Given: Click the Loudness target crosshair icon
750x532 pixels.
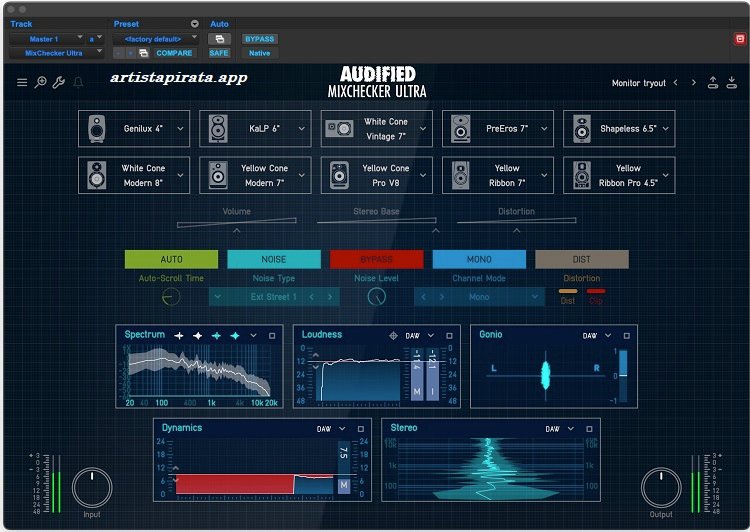Looking at the screenshot, I should tap(393, 336).
